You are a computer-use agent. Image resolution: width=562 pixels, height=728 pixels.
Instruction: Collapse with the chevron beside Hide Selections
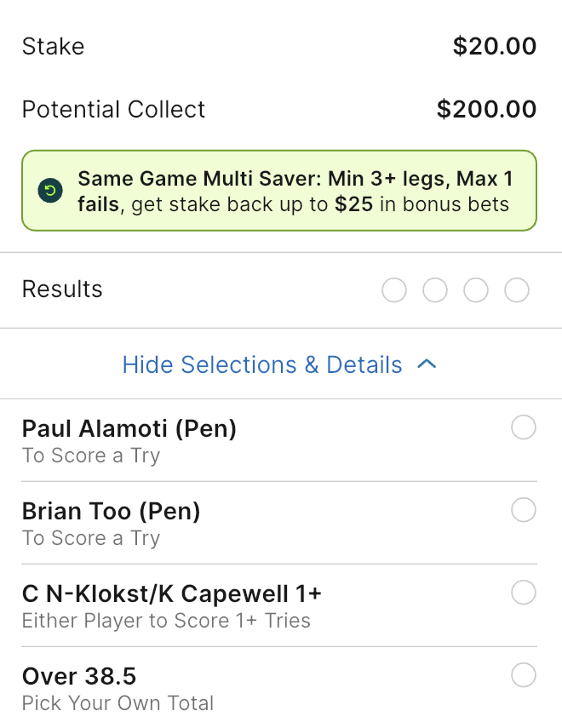point(427,364)
